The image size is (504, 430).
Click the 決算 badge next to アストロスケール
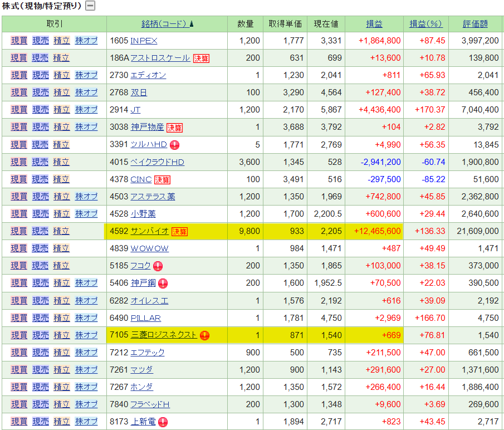point(201,58)
